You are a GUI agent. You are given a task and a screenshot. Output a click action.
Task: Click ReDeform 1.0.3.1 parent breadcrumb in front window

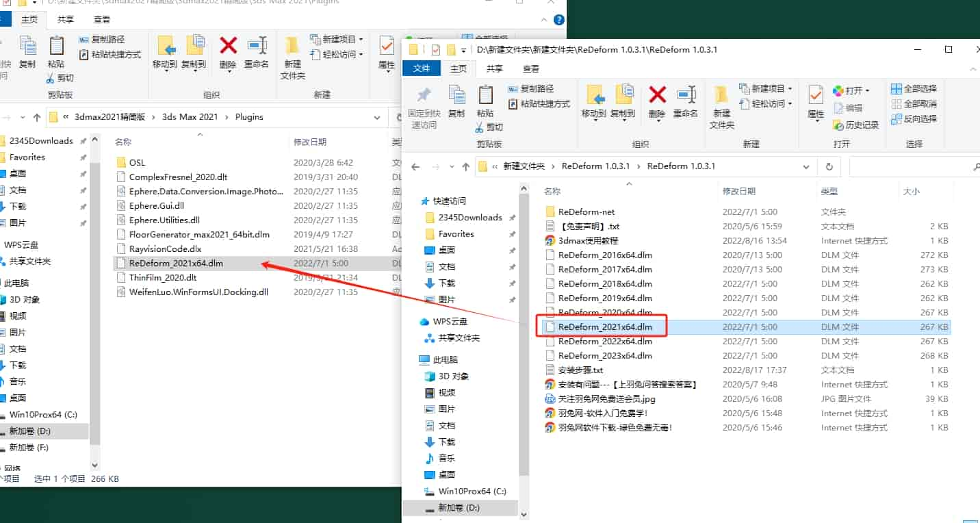(595, 166)
